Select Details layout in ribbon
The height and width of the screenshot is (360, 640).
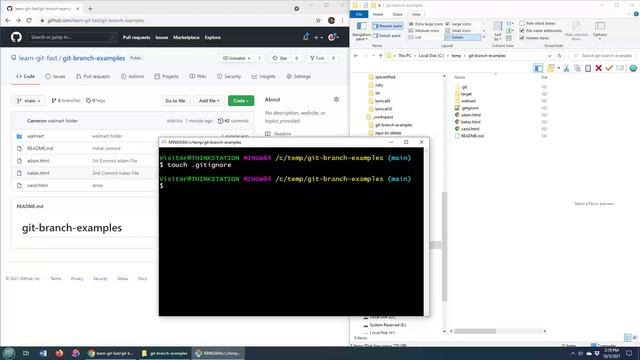pos(462,37)
